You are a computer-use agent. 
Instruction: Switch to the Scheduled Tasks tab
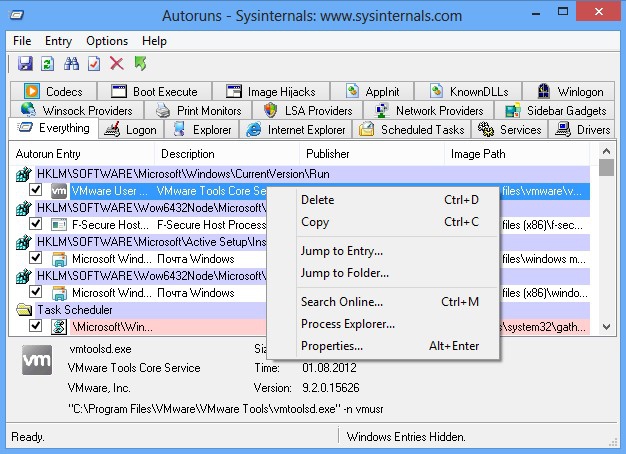click(411, 130)
